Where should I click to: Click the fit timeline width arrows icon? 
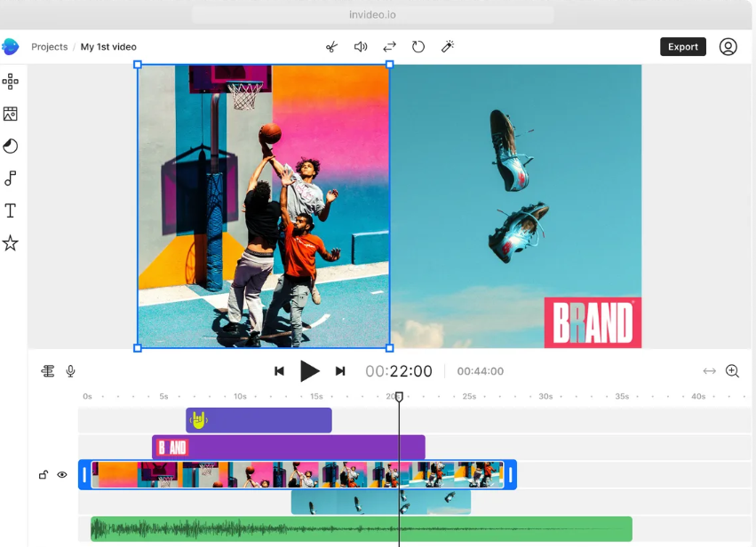(709, 371)
